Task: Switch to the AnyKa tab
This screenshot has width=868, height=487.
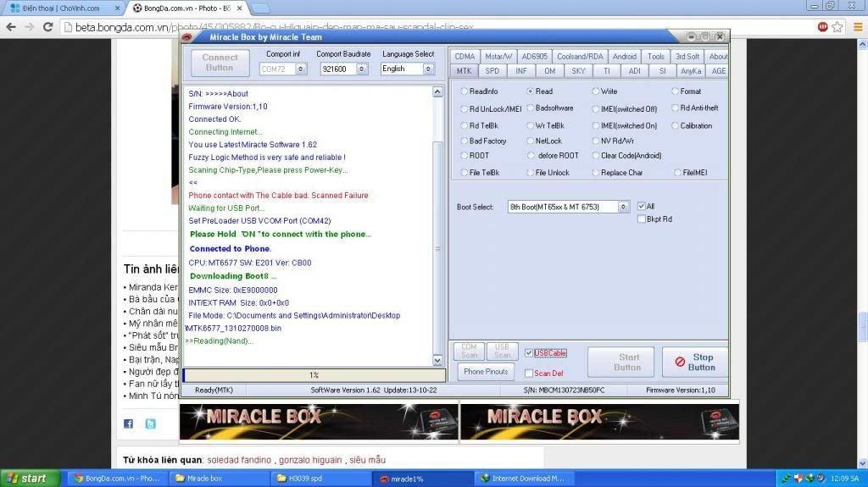Action: pyautogui.click(x=690, y=71)
